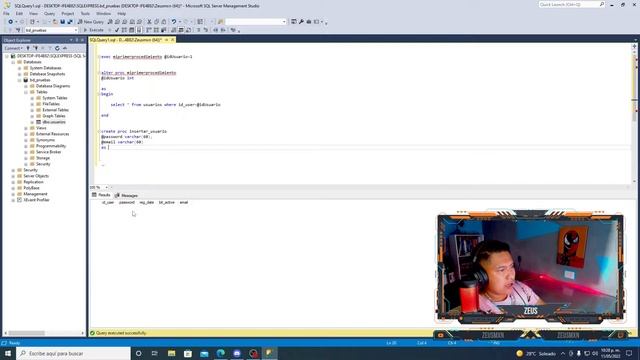Click the Properties wrench icon
Image resolution: width=640 pixels, height=360 pixels.
[301, 22]
